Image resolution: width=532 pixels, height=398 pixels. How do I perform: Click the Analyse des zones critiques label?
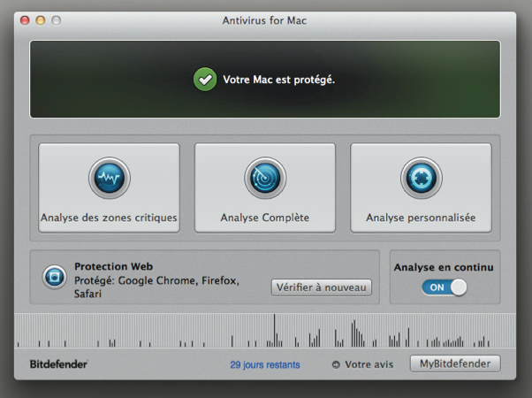point(109,218)
